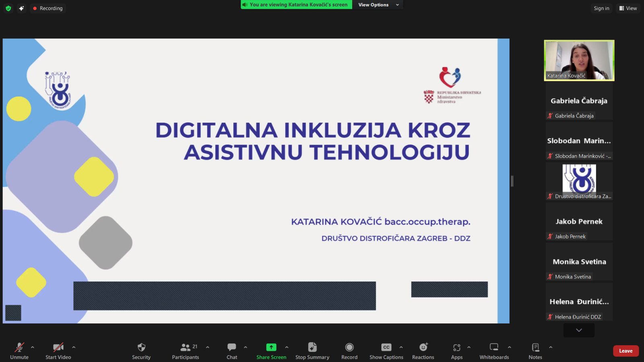Unmute the microphone
This screenshot has width=644, height=362.
19,348
